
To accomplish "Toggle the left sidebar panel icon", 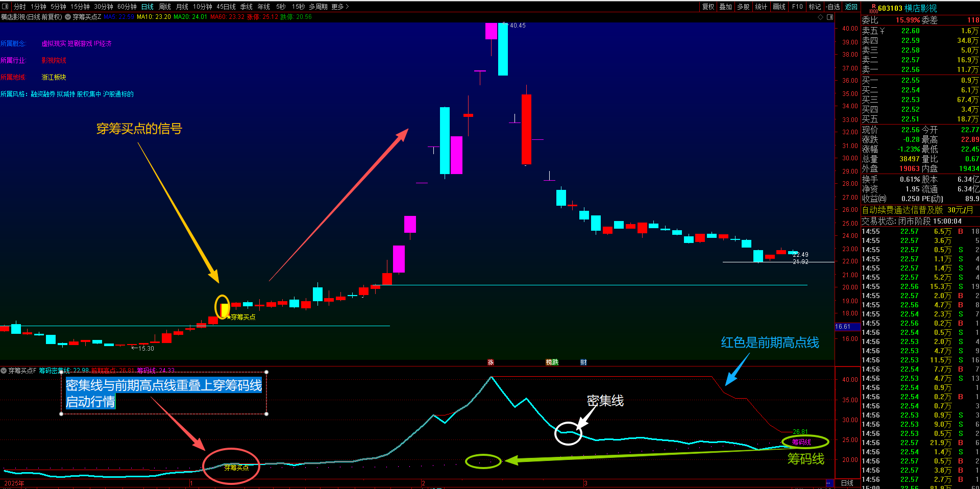I will click(x=5, y=7).
